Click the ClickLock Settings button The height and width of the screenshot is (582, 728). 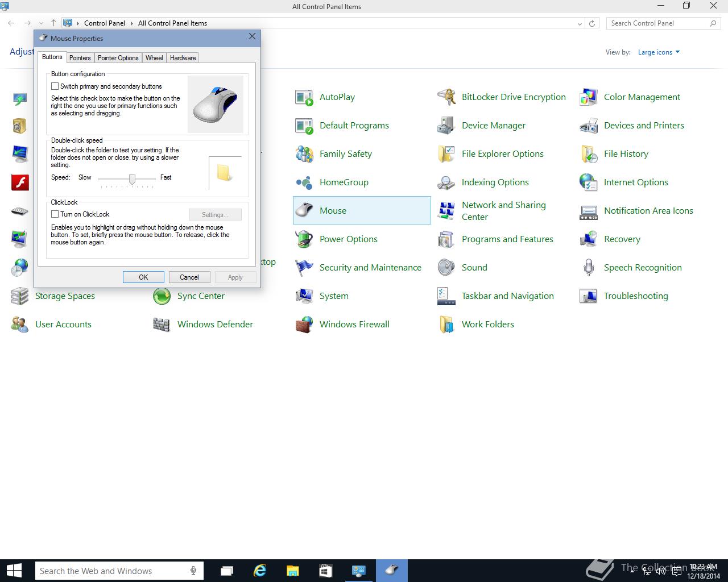pos(215,215)
